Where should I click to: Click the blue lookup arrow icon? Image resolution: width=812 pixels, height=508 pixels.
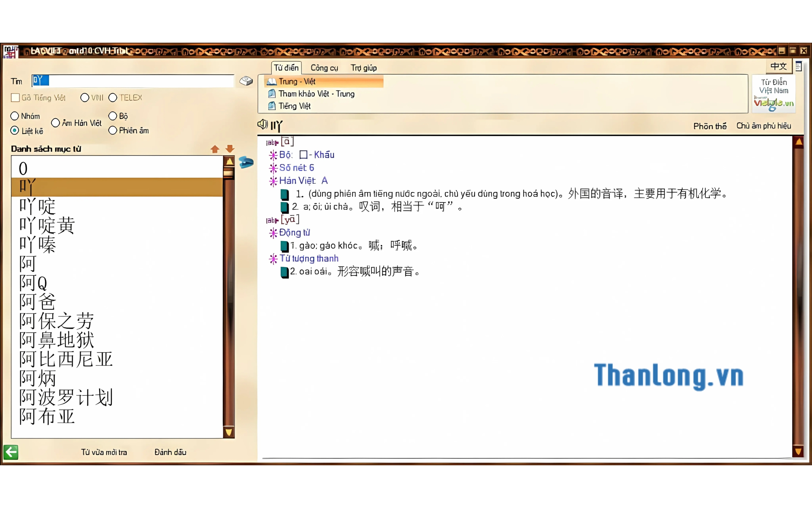pos(246,162)
